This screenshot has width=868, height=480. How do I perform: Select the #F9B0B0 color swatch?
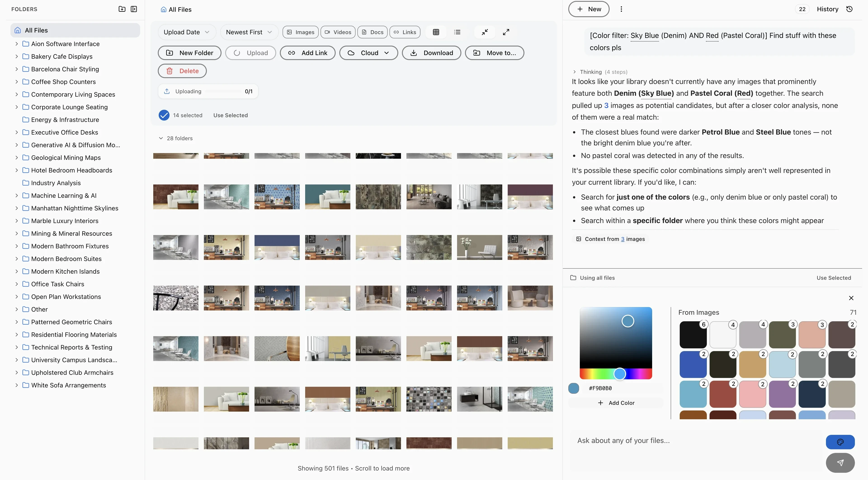point(573,388)
